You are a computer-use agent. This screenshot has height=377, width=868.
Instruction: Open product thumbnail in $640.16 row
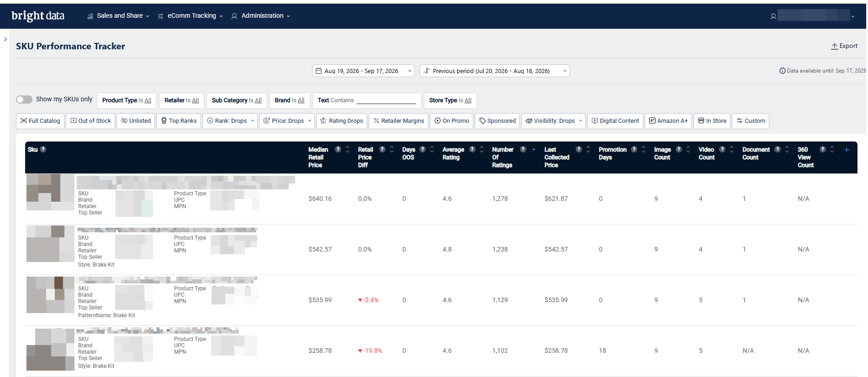click(50, 192)
